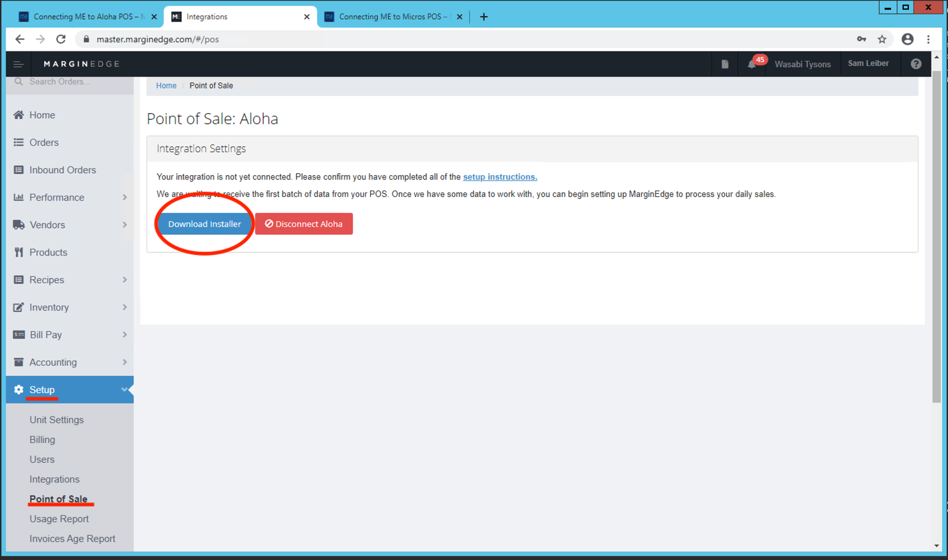Open Sam Leiber user menu
Image resolution: width=948 pixels, height=560 pixels.
pos(868,63)
